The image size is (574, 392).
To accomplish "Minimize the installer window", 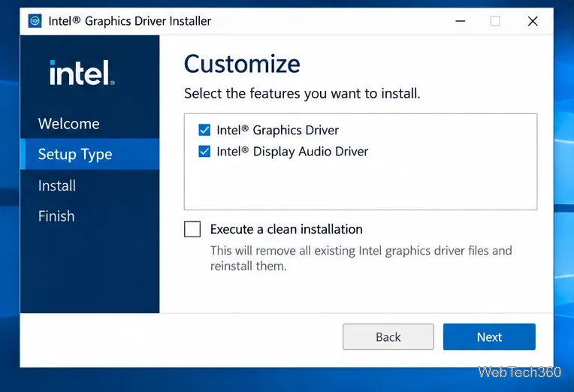I will click(460, 21).
